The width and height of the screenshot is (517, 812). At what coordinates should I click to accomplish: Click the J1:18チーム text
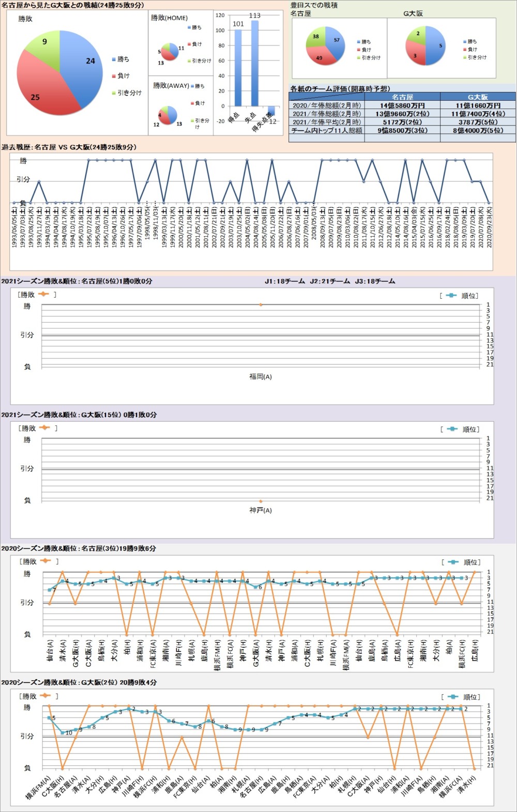285,281
